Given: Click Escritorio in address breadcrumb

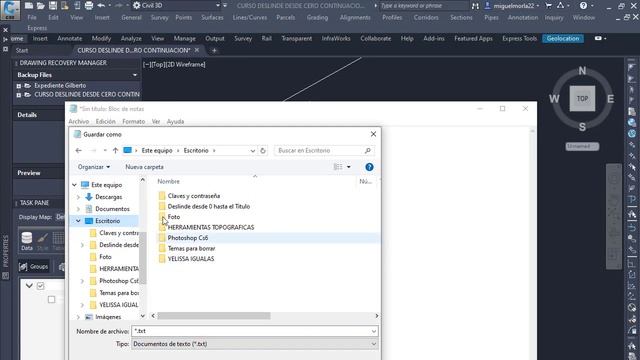Looking at the screenshot, I should click(x=196, y=151).
